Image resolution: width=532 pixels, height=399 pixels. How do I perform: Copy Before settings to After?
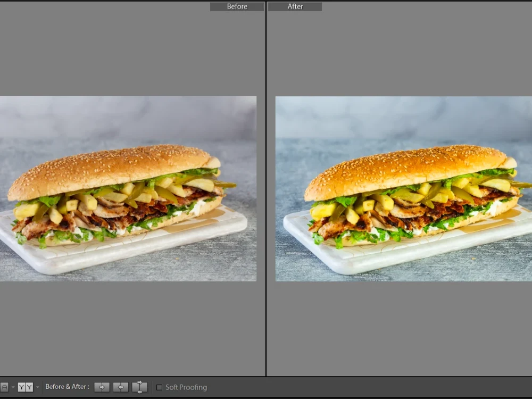[x=102, y=387]
